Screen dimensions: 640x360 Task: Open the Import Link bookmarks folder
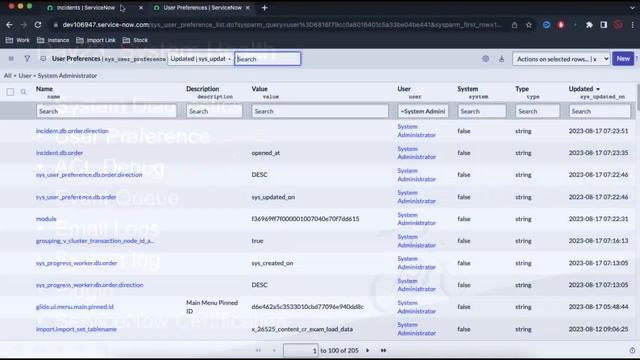coord(96,40)
